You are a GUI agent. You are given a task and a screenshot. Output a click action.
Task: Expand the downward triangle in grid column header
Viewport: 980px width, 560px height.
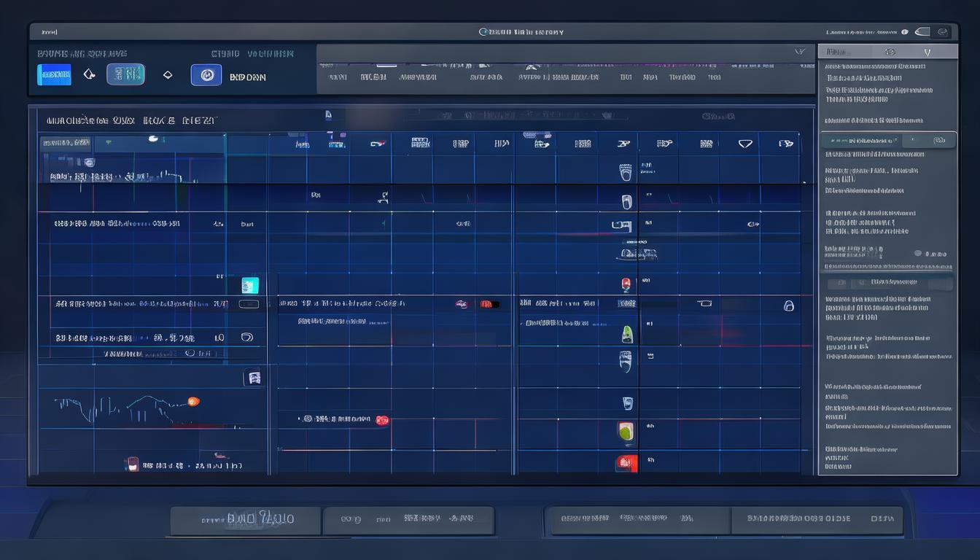[x=745, y=144]
